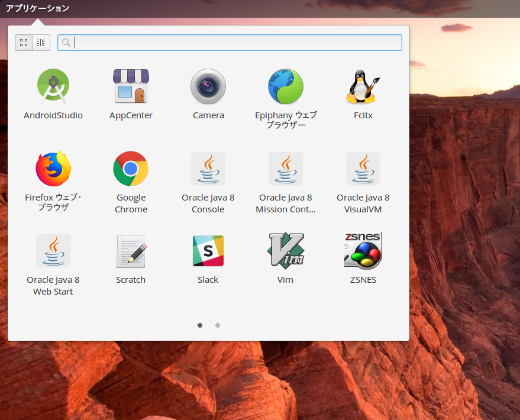520x420 pixels.
Task: Open the Vim editor icon
Action: (286, 251)
